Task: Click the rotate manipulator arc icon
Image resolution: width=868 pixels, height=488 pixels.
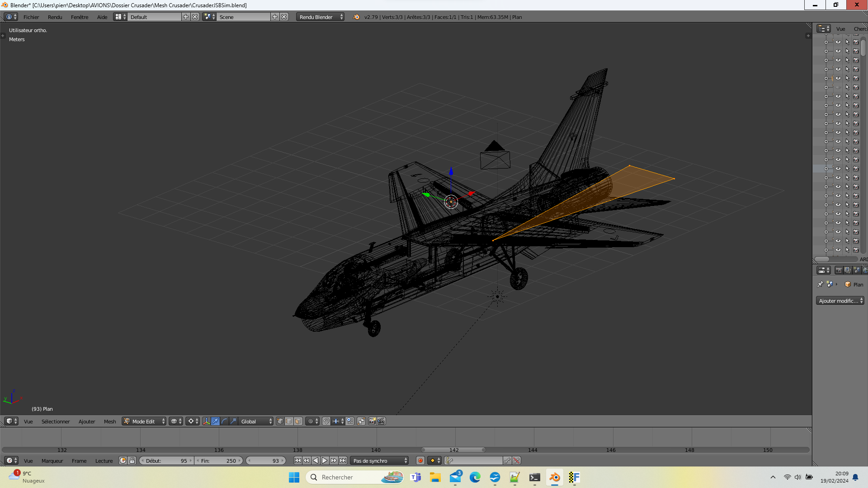Action: pos(224,421)
